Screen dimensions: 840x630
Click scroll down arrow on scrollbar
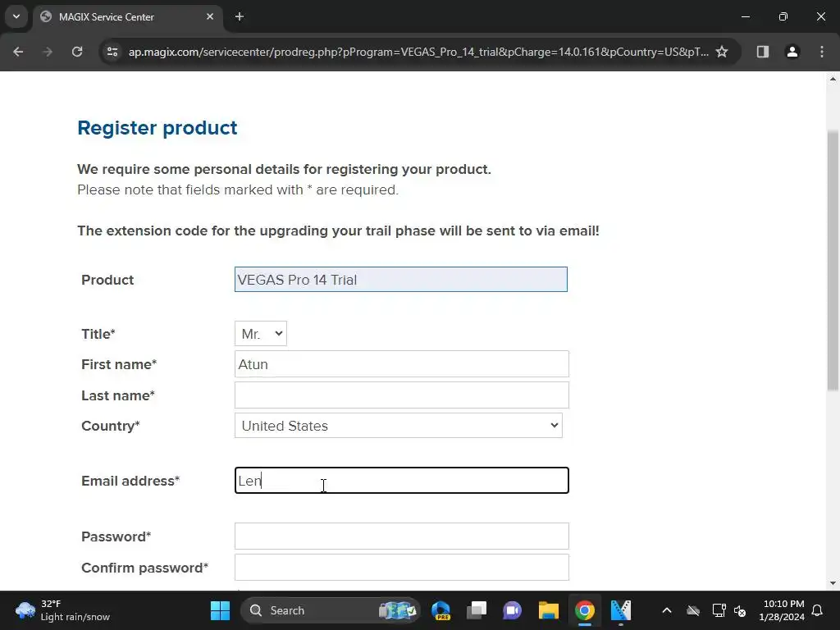point(833,583)
